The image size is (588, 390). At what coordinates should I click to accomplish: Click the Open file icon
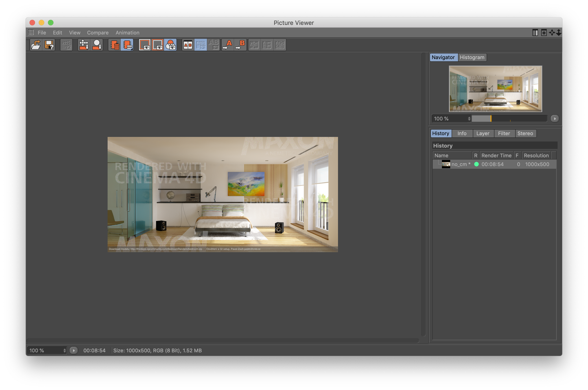[x=36, y=45]
